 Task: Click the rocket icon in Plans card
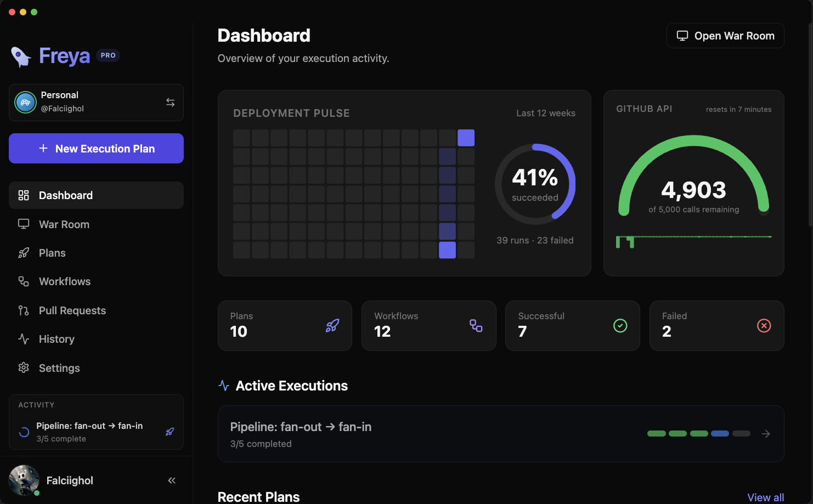coord(332,326)
